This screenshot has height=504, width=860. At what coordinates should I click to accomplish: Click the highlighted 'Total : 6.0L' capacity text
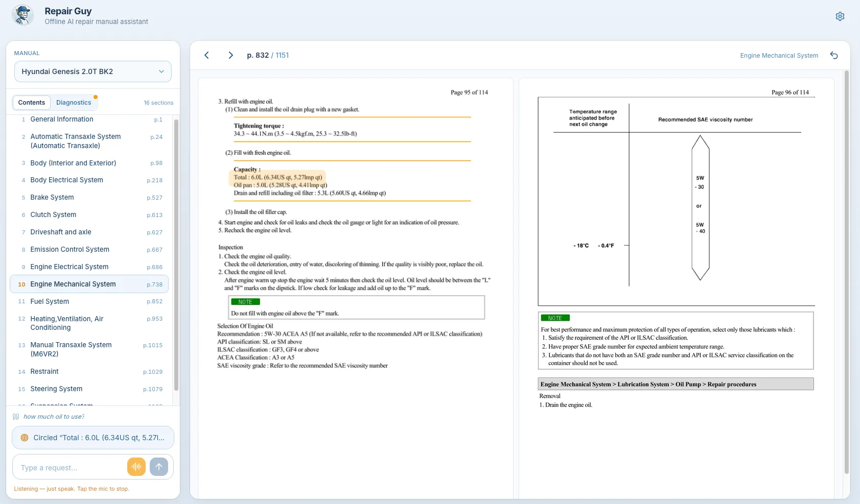pyautogui.click(x=278, y=177)
